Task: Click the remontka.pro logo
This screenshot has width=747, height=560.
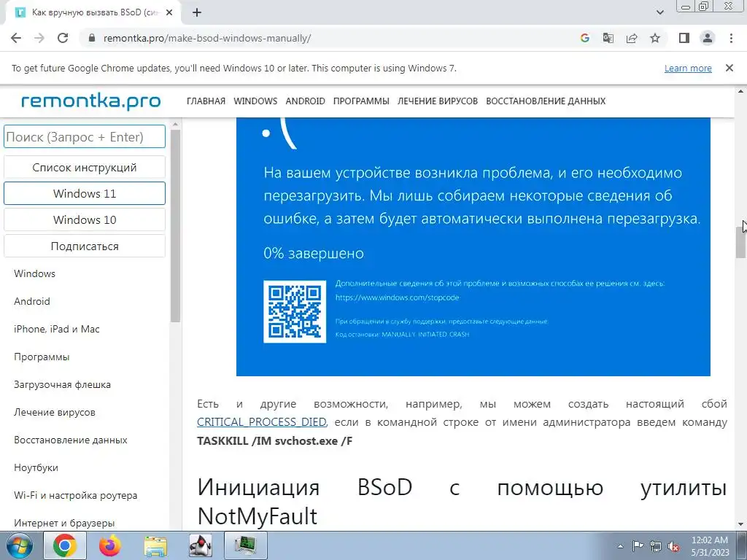Action: pos(90,101)
